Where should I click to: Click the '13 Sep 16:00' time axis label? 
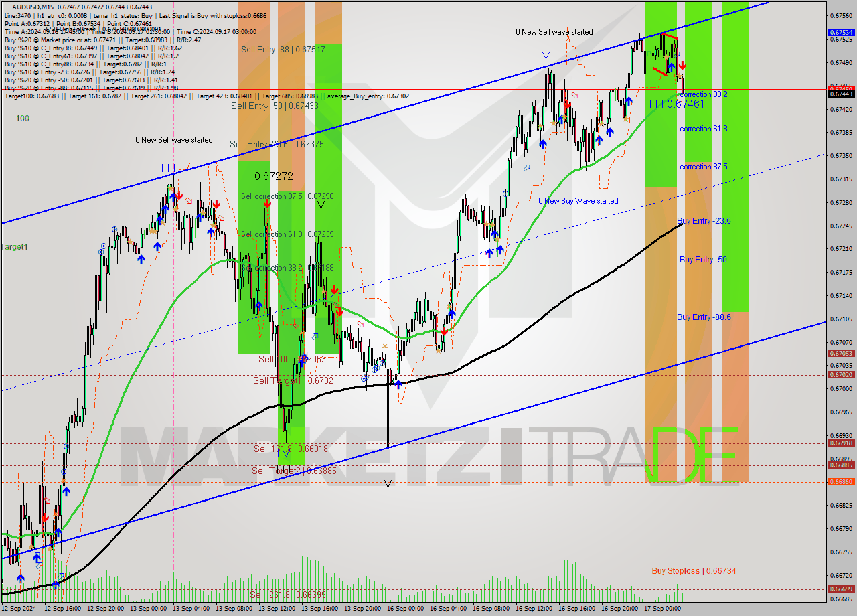(319, 609)
